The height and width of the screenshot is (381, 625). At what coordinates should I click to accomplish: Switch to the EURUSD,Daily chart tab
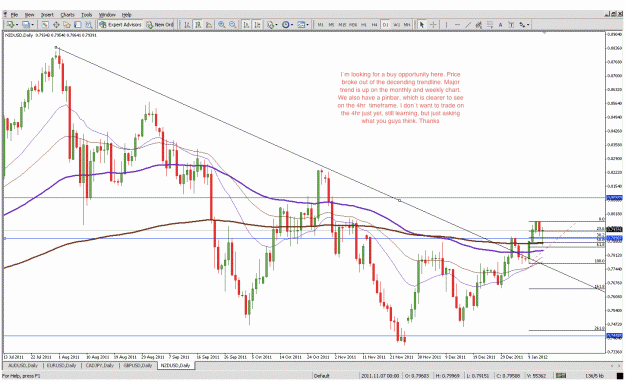pyautogui.click(x=61, y=365)
